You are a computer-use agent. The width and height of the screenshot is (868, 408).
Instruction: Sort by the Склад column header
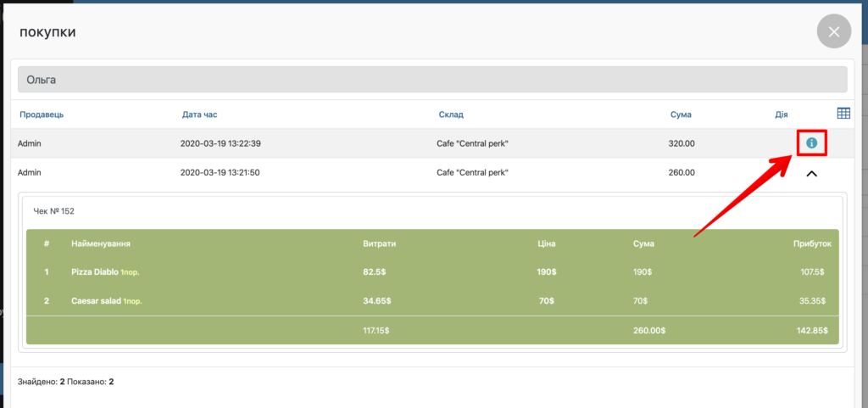point(450,115)
